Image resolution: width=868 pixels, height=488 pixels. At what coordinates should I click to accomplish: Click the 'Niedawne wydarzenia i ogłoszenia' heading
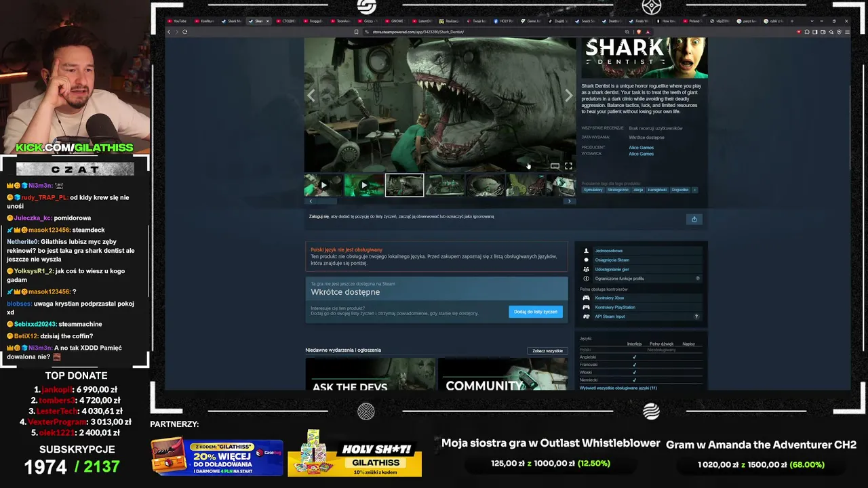[343, 350]
